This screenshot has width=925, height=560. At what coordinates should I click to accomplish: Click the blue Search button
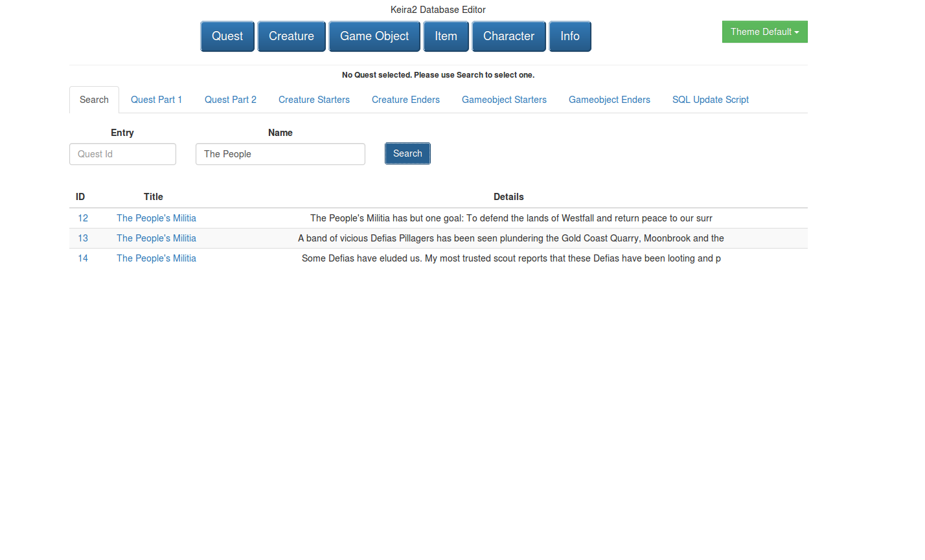407,153
